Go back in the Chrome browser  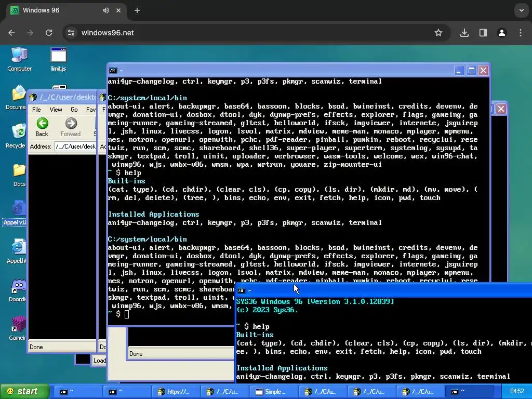11,33
